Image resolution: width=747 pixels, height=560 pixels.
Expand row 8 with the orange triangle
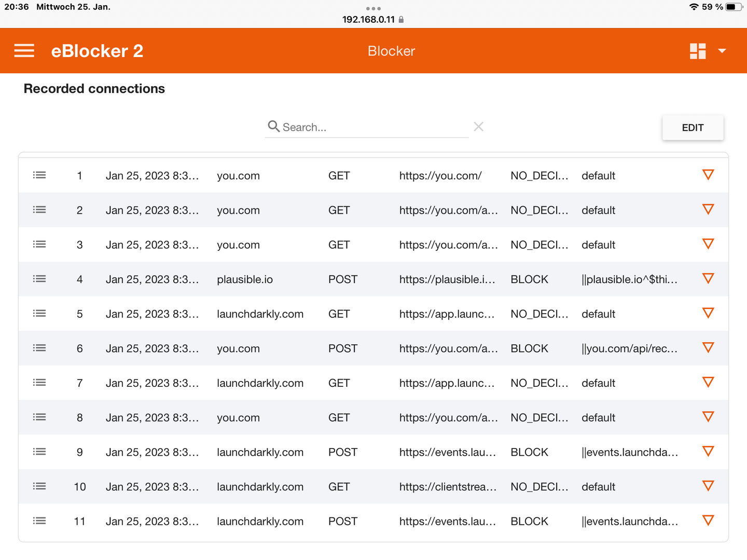(x=708, y=417)
